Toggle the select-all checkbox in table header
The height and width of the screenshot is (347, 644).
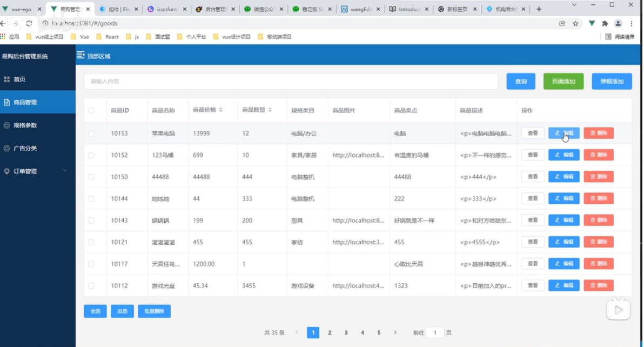click(x=91, y=110)
